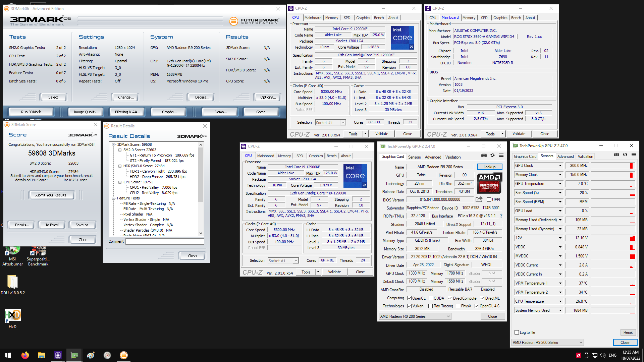This screenshot has height=362, width=644.
Task: Click 12V sensor graph bar
Action: [613, 238]
